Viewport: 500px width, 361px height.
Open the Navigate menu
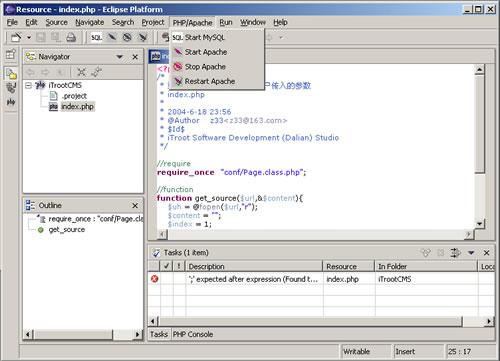pos(89,22)
